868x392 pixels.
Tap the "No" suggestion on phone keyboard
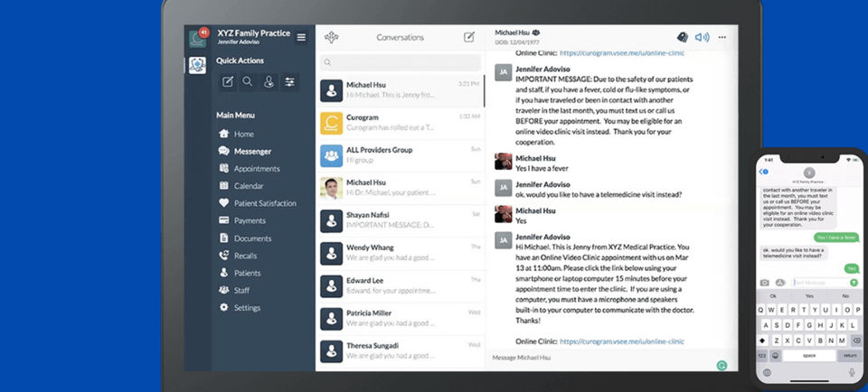click(845, 295)
